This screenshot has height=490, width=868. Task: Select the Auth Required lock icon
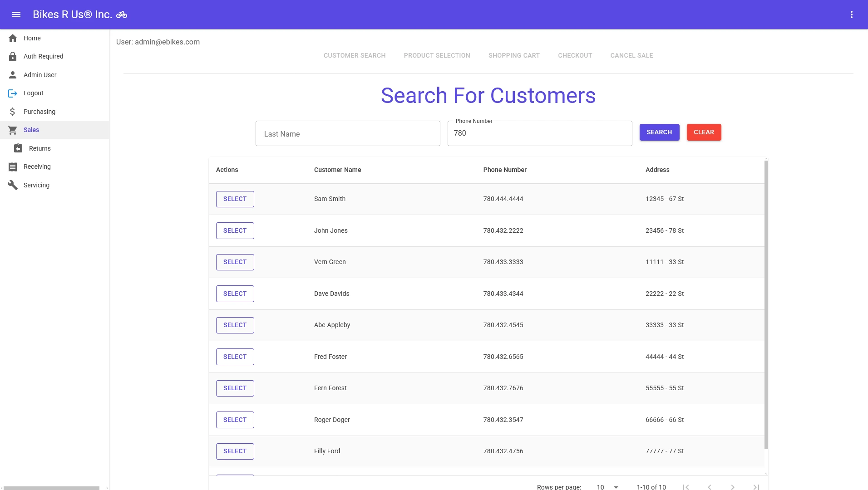pos(13,56)
